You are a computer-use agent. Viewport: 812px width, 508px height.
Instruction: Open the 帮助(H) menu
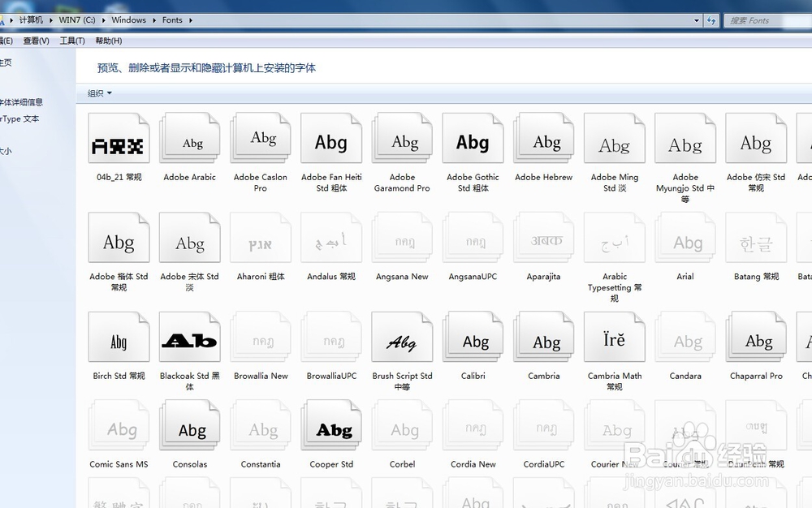click(x=109, y=41)
